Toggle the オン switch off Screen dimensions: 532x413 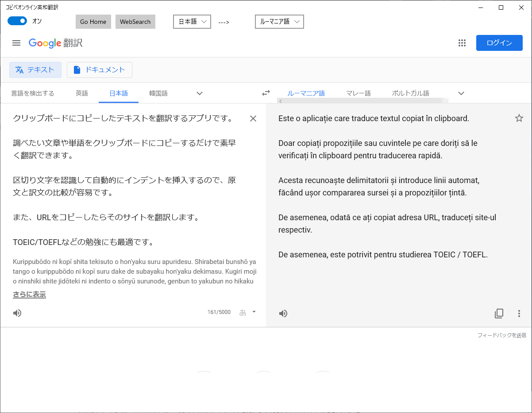(x=17, y=21)
